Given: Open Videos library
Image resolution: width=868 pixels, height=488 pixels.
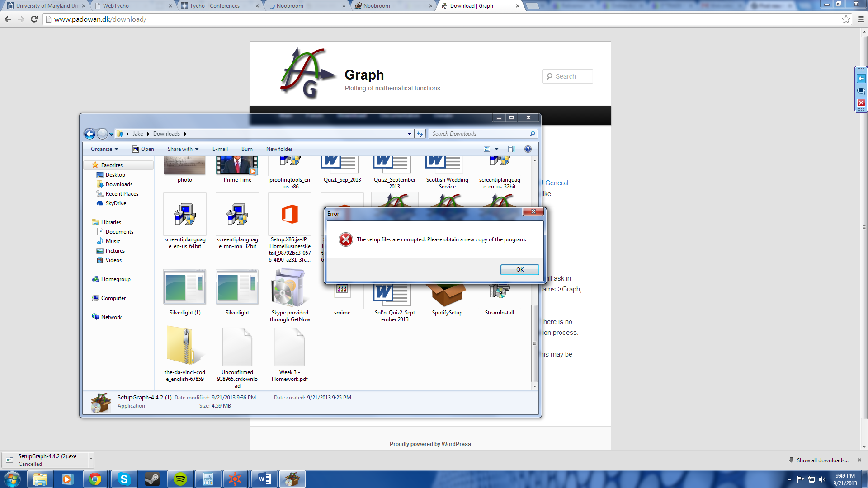Looking at the screenshot, I should (113, 260).
